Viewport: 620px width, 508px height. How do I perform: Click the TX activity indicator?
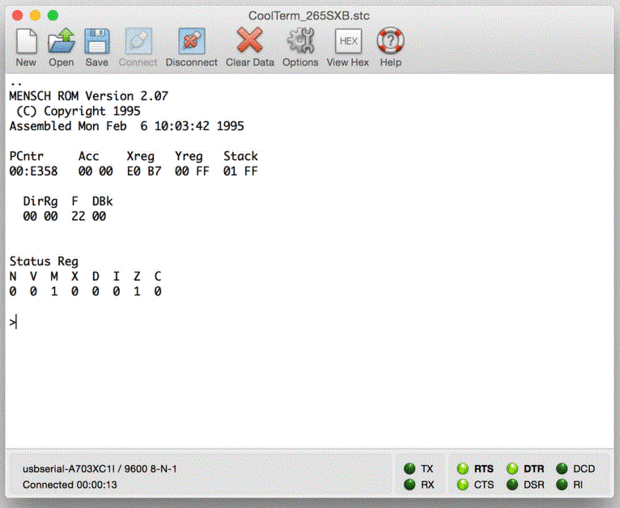pos(410,469)
